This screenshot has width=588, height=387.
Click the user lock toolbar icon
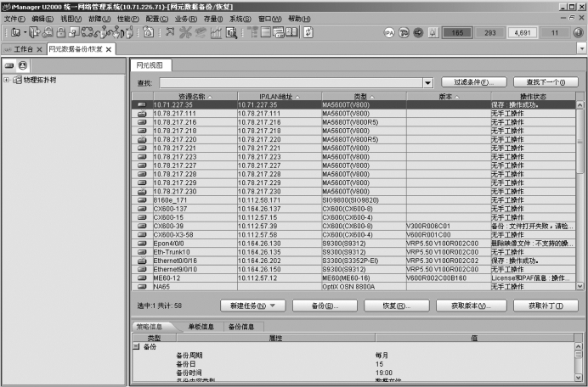[48, 33]
